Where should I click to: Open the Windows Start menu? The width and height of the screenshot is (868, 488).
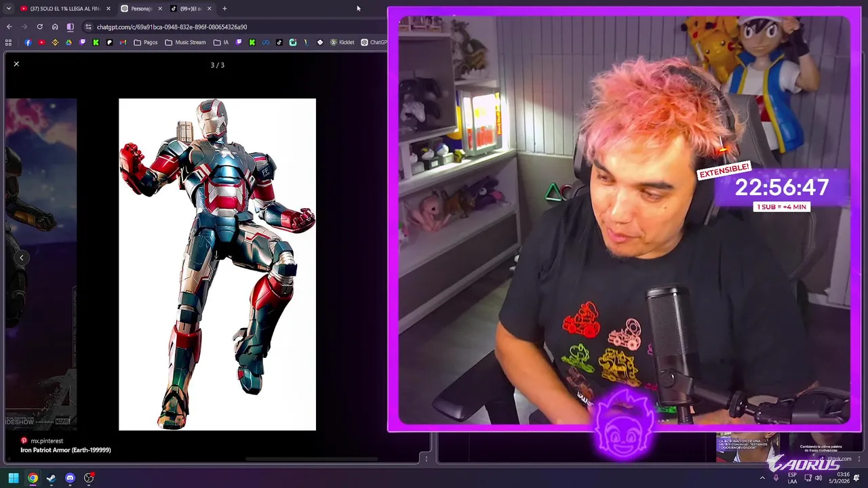(14, 478)
